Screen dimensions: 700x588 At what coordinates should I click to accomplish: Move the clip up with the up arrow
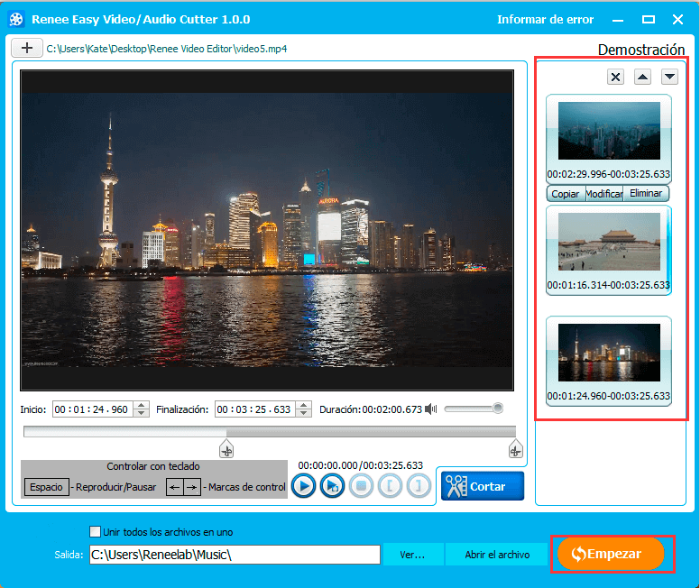click(x=642, y=77)
